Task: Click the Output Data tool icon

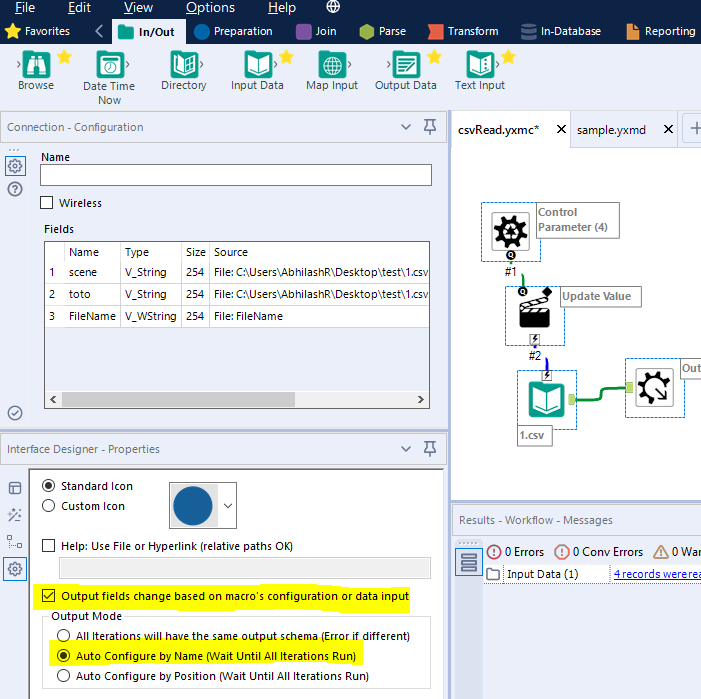Action: 405,65
